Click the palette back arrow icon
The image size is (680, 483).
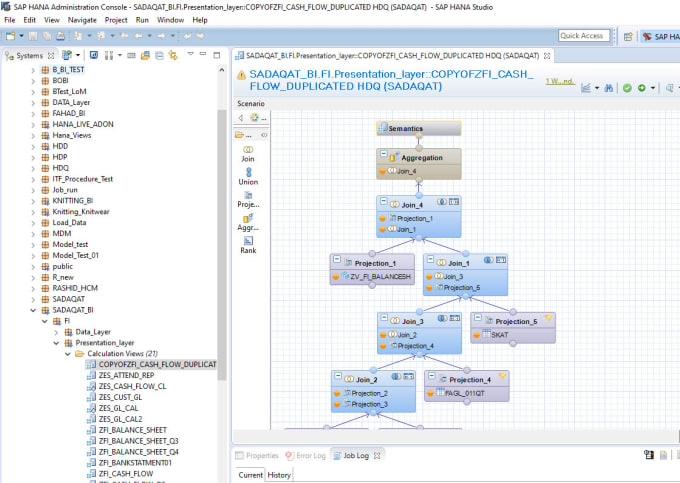click(x=241, y=117)
